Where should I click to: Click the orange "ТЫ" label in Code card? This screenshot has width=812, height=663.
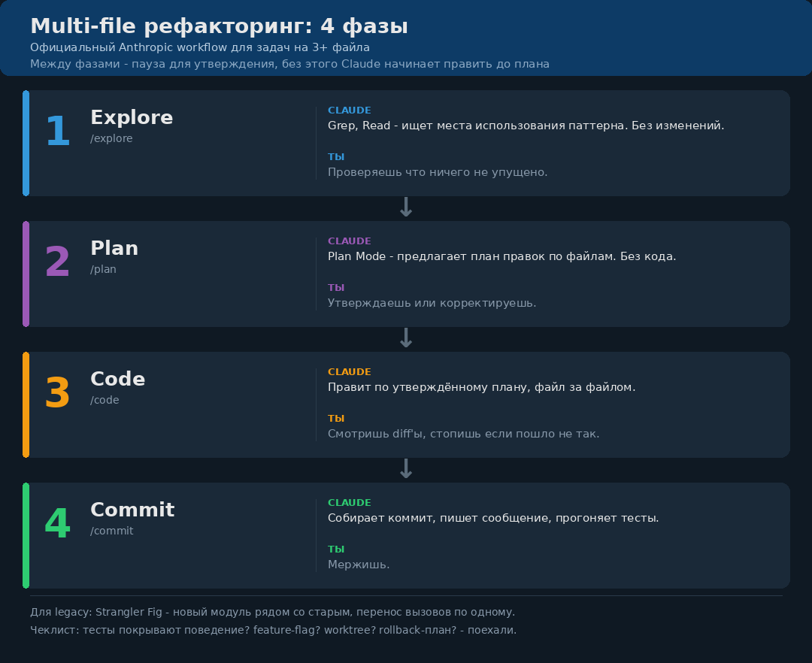click(x=336, y=419)
